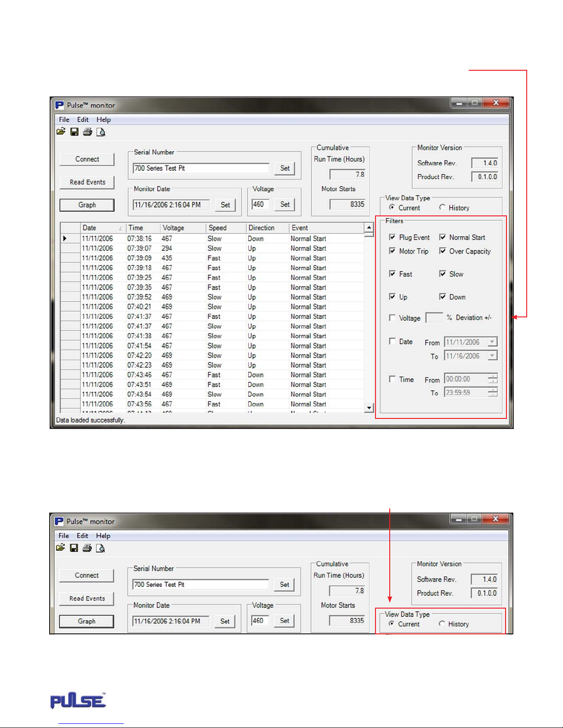This screenshot has height=728, width=563.
Task: Open the Date To dropdown showing 11/16/2006
Action: (x=492, y=356)
